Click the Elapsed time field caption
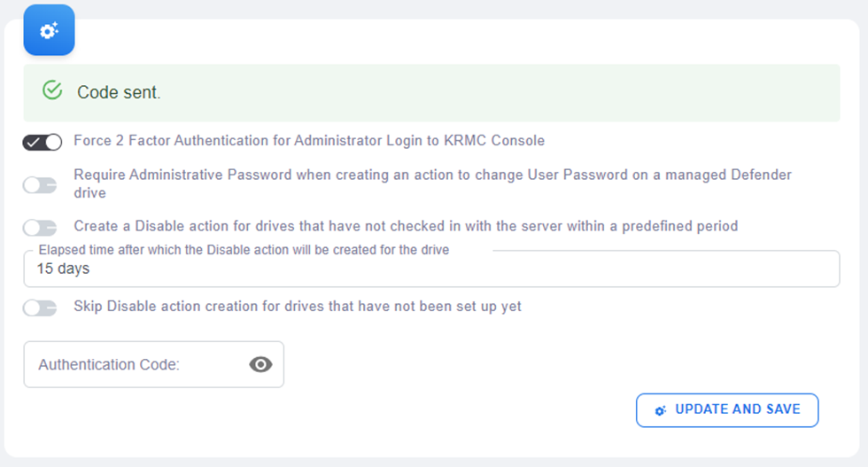Screen dimensions: 868x467 [x=244, y=250]
